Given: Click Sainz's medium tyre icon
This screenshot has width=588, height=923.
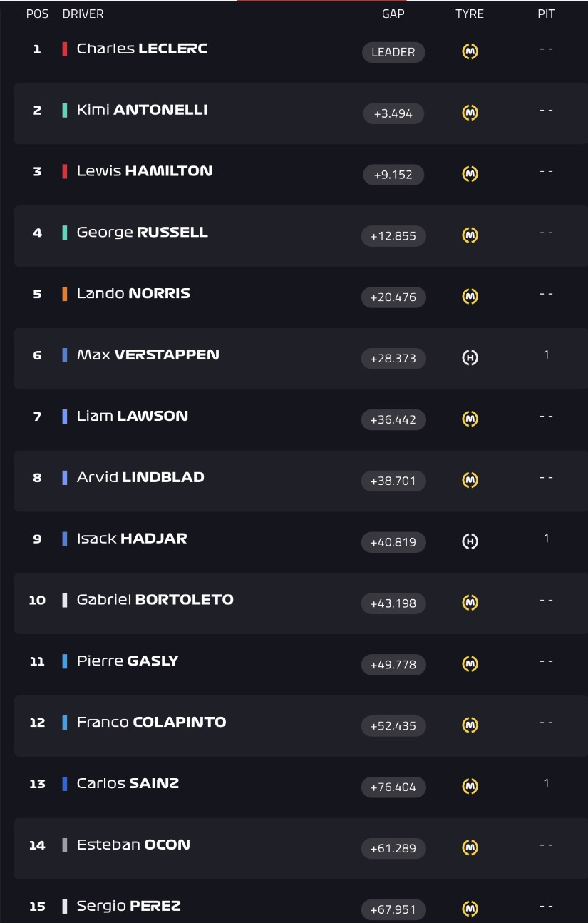Looking at the screenshot, I should (470, 787).
